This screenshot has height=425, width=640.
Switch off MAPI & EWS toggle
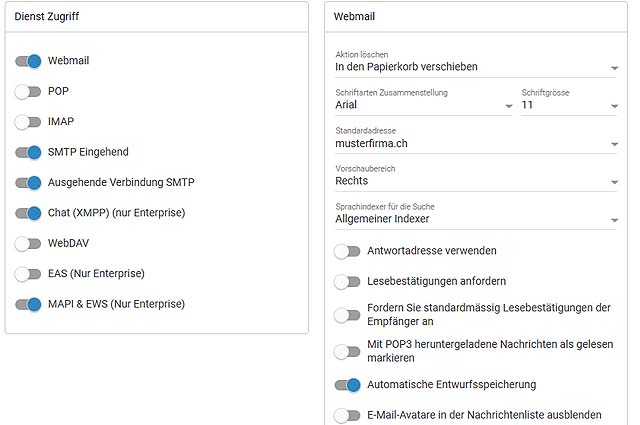tap(28, 304)
